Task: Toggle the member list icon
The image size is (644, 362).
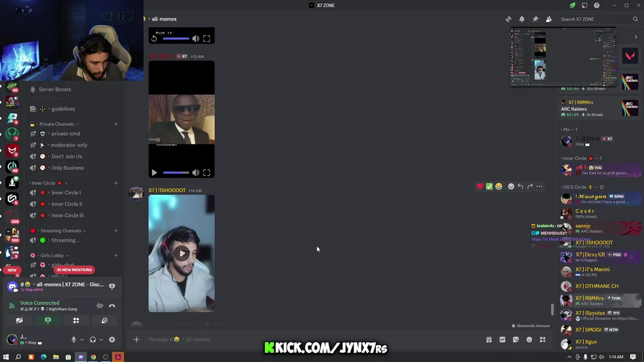Action: [548, 19]
